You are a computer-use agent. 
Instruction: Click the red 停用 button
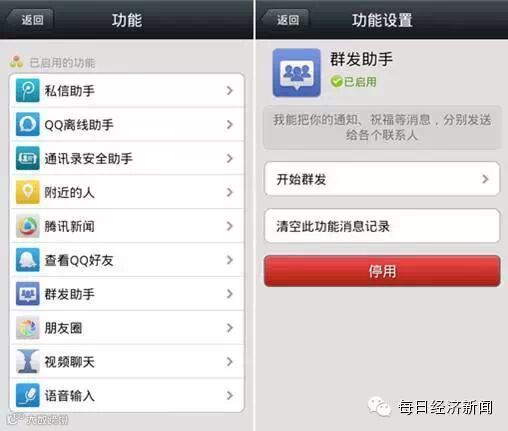(382, 271)
